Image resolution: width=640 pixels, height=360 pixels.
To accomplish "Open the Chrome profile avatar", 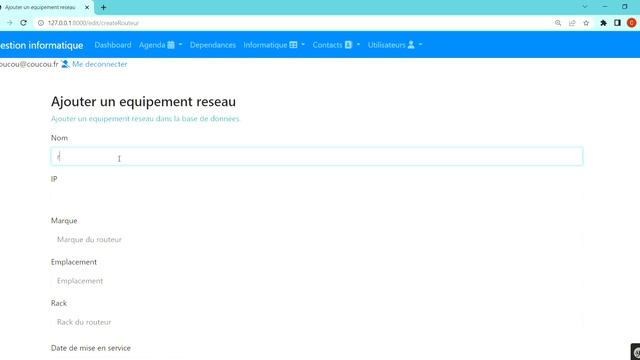I will pos(631,23).
